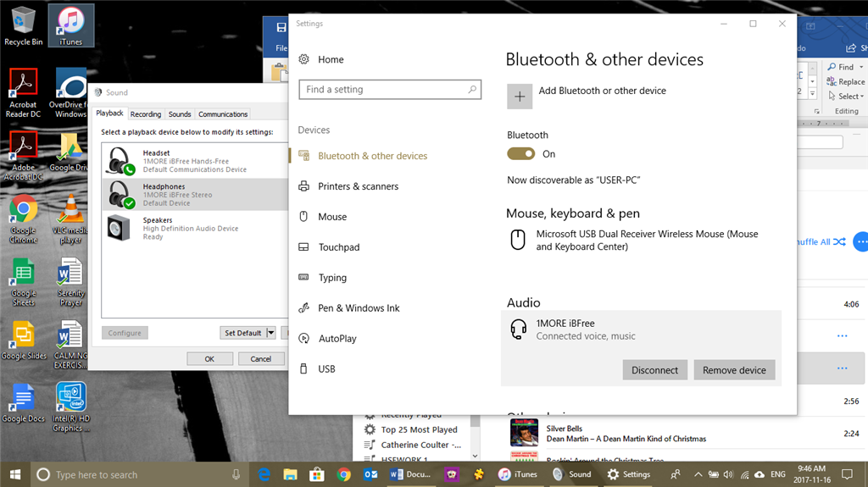
Task: Open Google Chrome from the taskbar
Action: [x=343, y=474]
